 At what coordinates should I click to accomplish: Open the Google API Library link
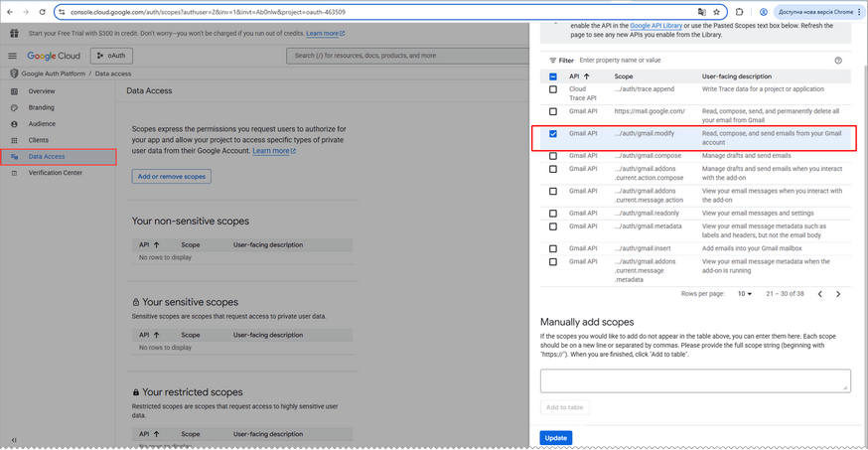tap(656, 26)
